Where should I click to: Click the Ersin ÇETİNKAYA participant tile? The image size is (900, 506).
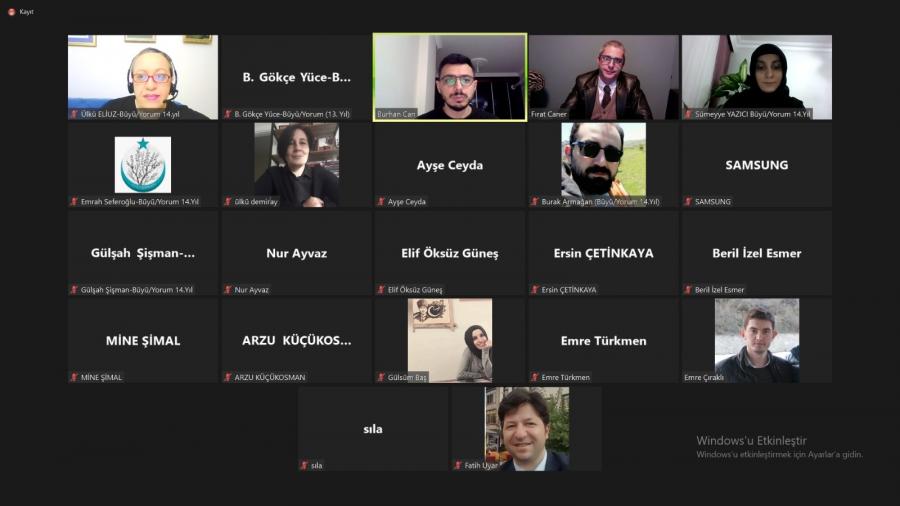pos(603,253)
